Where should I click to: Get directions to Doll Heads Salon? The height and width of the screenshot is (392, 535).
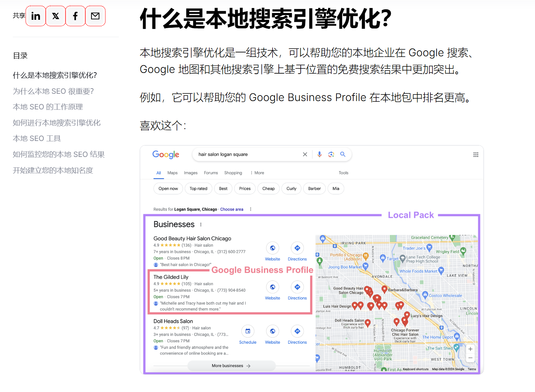(x=297, y=331)
